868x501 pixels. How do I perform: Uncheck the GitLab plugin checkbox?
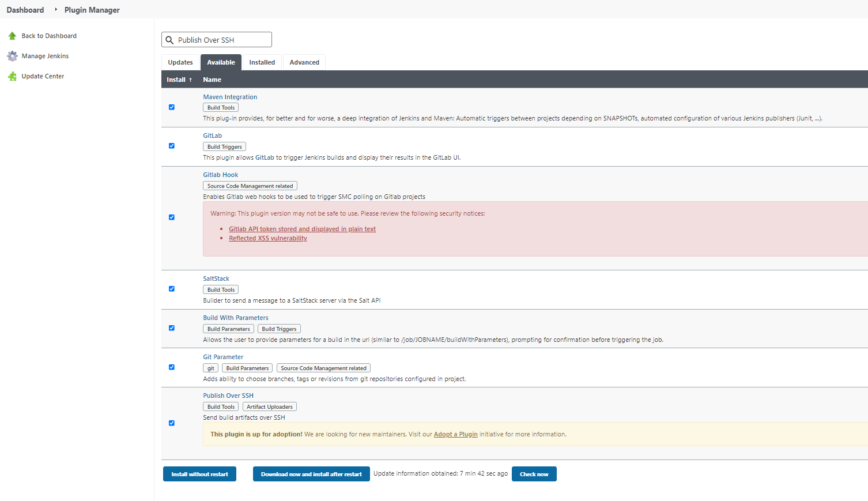(x=172, y=146)
